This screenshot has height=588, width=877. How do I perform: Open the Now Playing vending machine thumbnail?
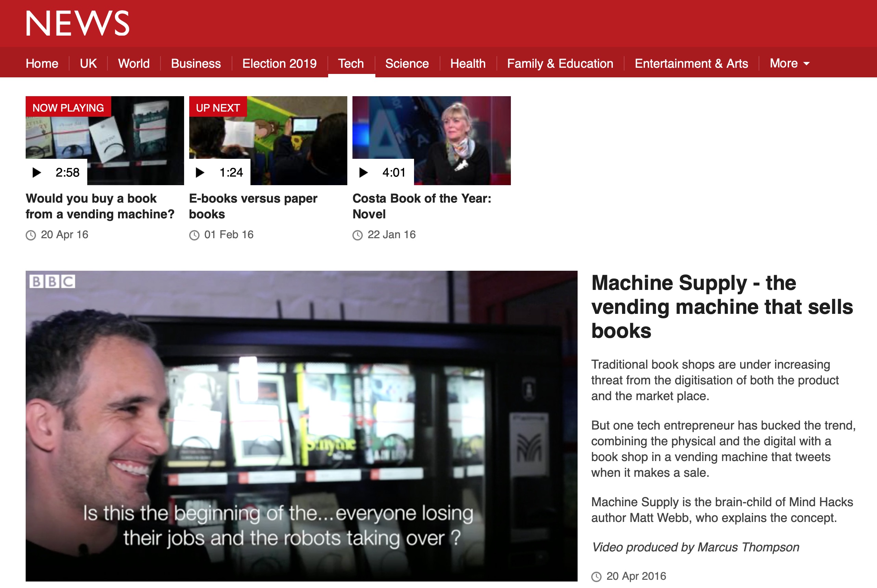pos(105,140)
